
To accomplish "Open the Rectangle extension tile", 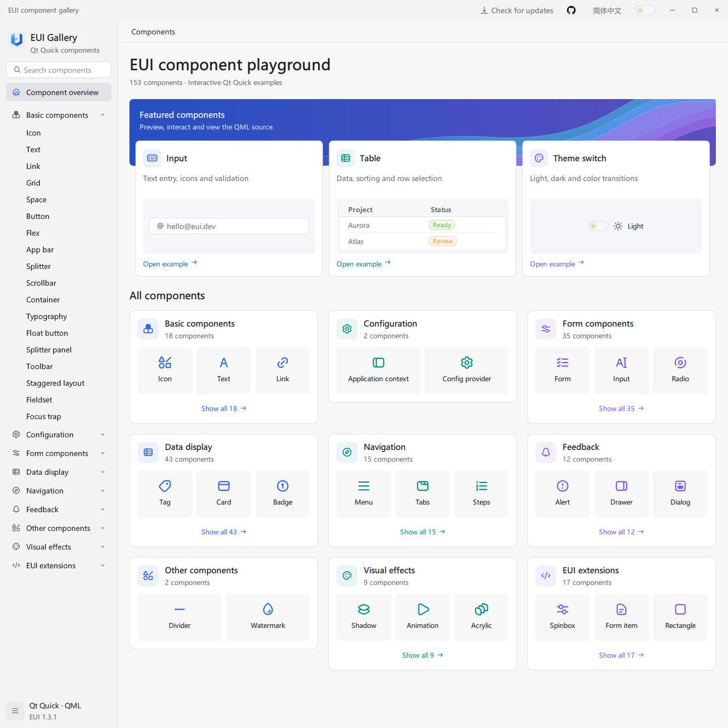I will coord(680,617).
